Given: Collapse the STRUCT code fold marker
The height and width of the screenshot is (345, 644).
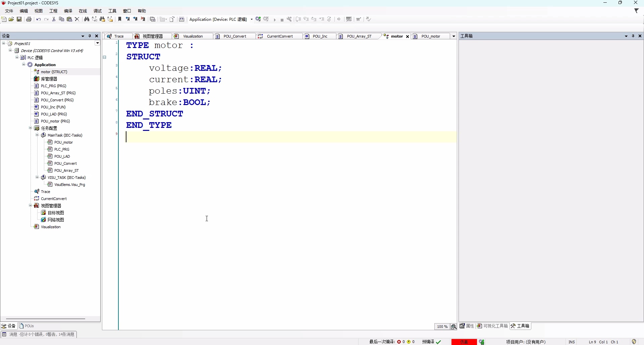Looking at the screenshot, I should click(x=105, y=57).
